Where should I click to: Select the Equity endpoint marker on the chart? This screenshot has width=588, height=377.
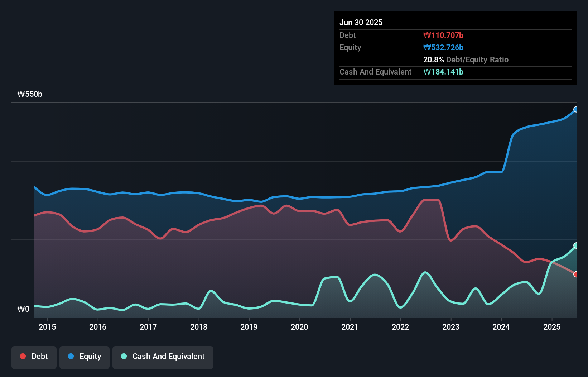[x=576, y=109]
